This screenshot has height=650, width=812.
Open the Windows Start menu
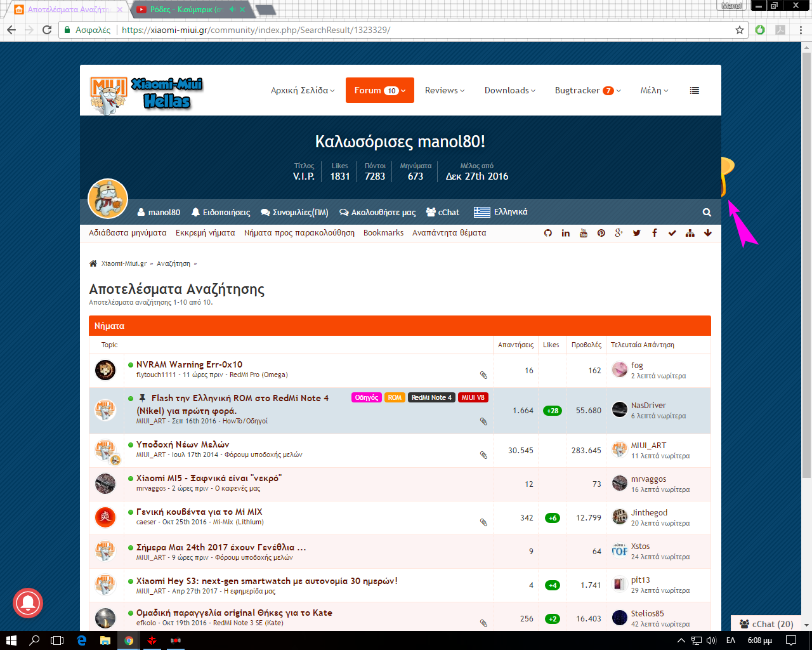coord(11,640)
